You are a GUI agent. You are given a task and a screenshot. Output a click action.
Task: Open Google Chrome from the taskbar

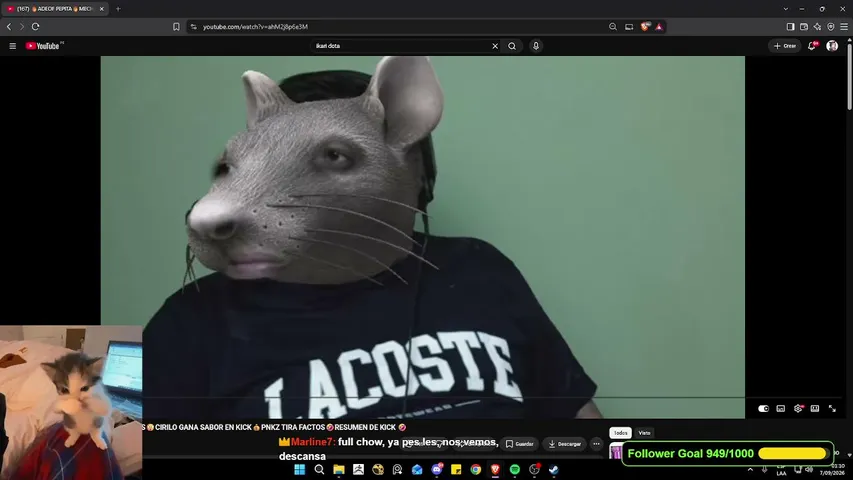(x=475, y=470)
